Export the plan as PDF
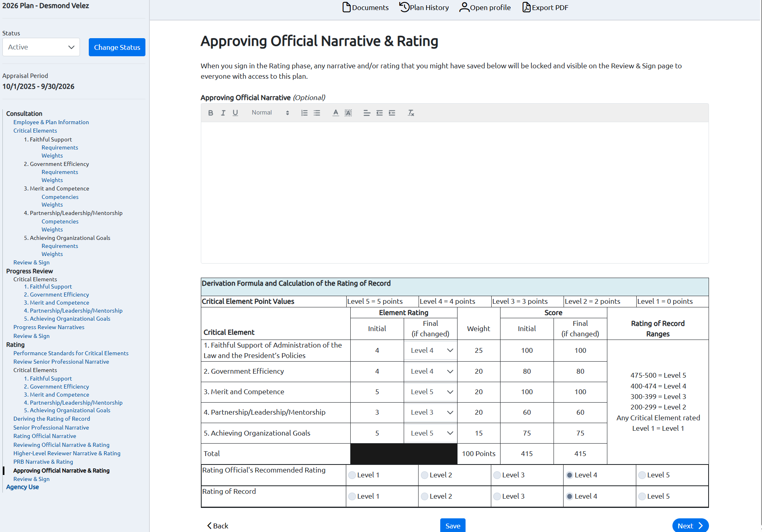The width and height of the screenshot is (762, 532). [x=545, y=7]
